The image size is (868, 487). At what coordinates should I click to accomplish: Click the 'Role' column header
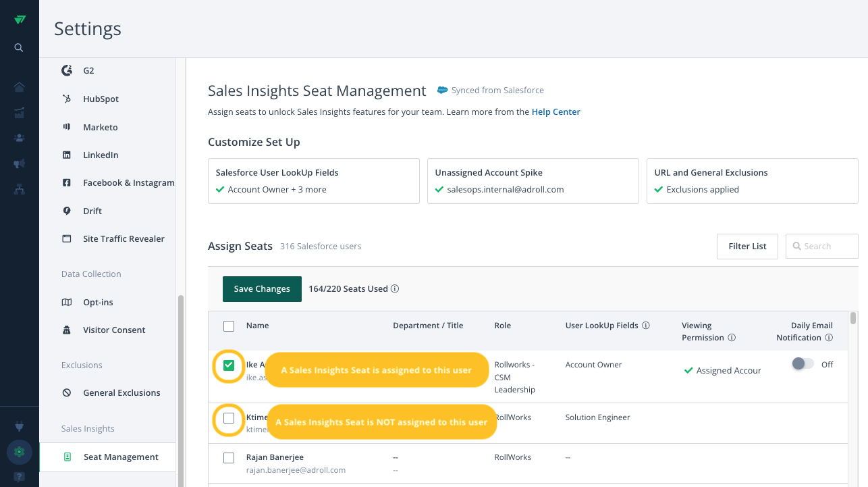coord(503,326)
